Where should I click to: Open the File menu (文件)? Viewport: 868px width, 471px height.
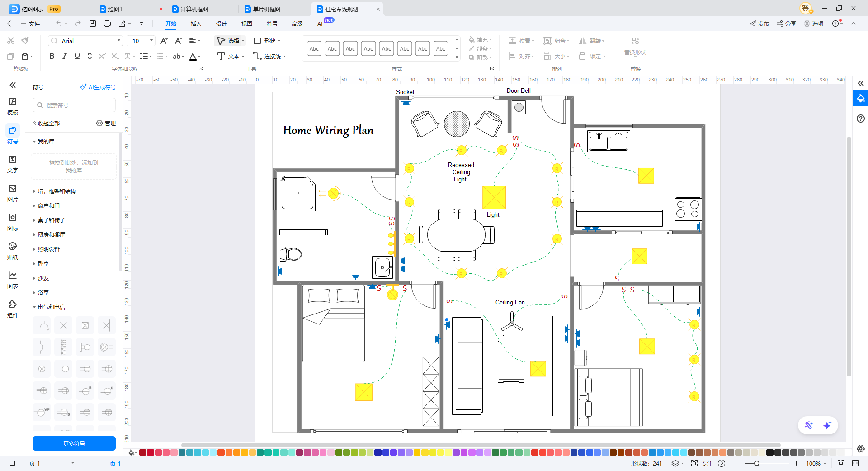click(x=30, y=24)
